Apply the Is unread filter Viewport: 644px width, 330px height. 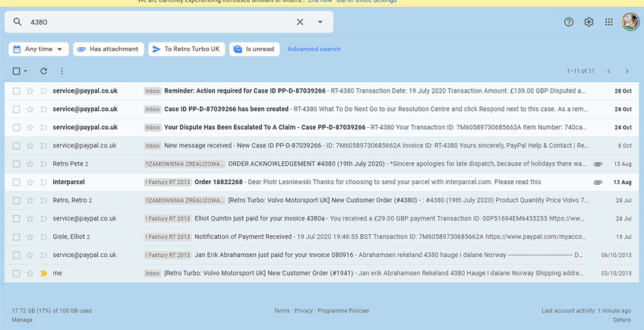click(x=254, y=49)
